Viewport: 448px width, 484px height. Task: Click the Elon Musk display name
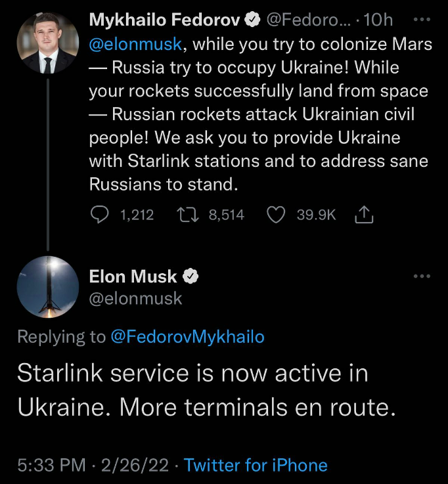(x=133, y=277)
